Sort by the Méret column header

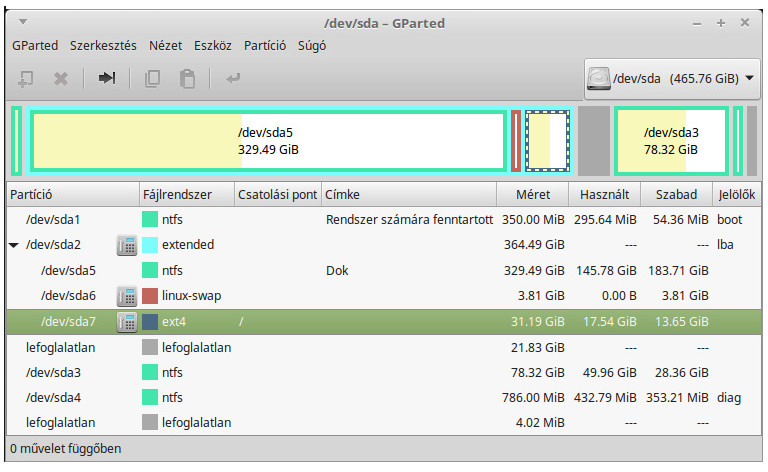tap(532, 193)
